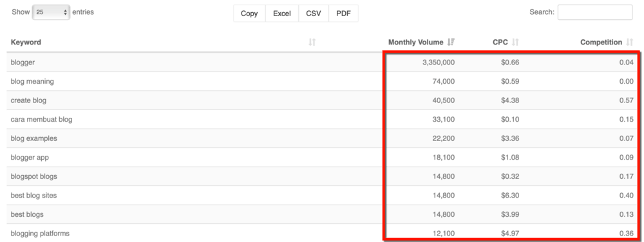Select the keyword "blog examples"
Image resolution: width=644 pixels, height=242 pixels.
(33, 138)
